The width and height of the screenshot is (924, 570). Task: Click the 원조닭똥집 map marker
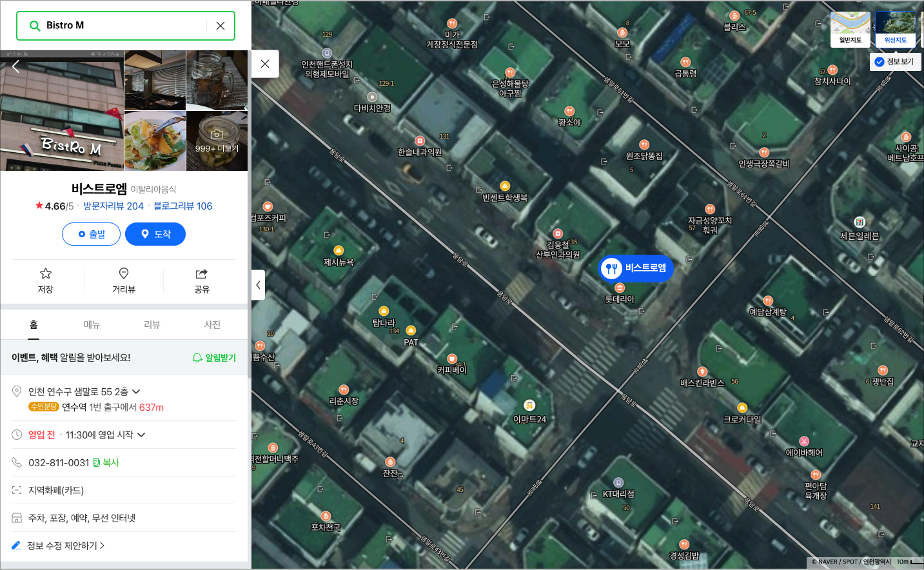click(644, 144)
